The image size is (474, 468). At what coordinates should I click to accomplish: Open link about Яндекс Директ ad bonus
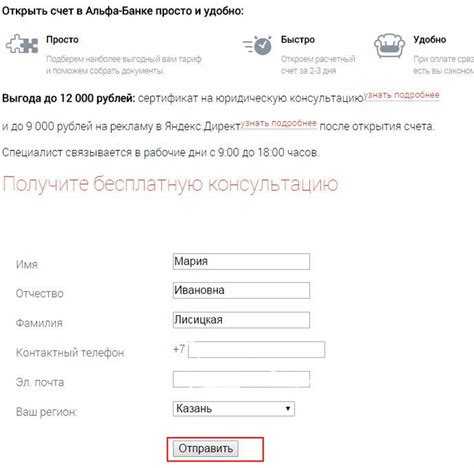point(279,123)
